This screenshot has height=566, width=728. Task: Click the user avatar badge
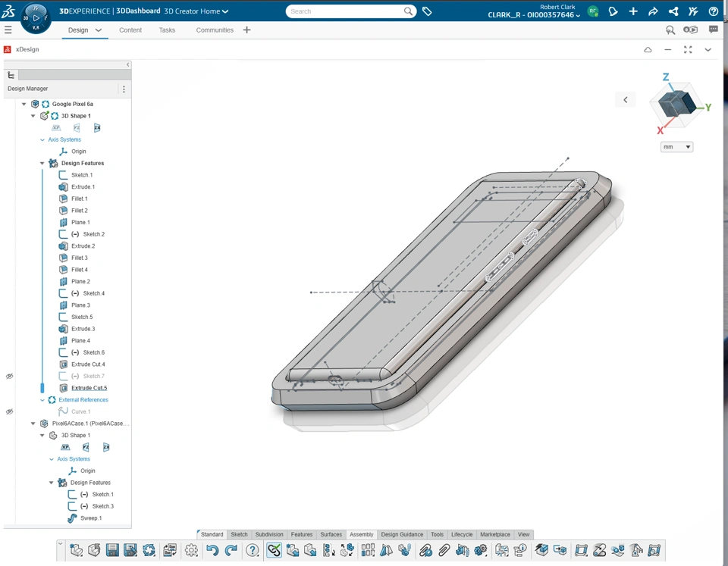coord(592,11)
